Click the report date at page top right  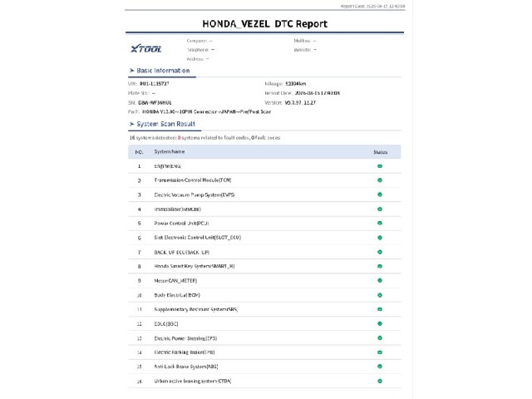372,6
